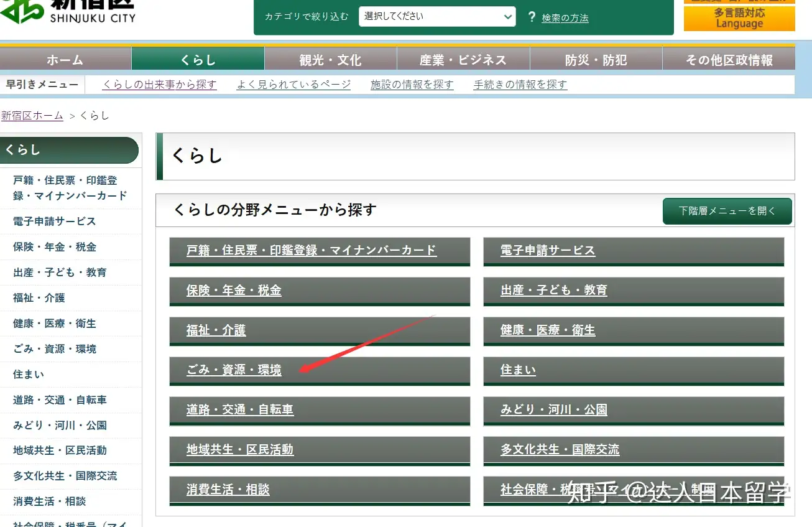The width and height of the screenshot is (812, 527).
Task: Select the 産業・ビジネス navigation tab
Action: point(463,60)
